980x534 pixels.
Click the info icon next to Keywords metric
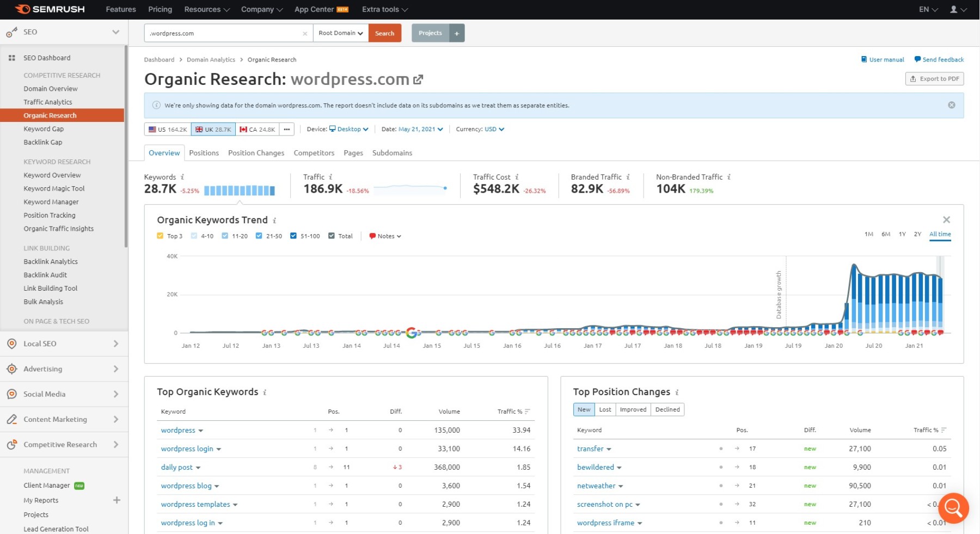click(182, 177)
